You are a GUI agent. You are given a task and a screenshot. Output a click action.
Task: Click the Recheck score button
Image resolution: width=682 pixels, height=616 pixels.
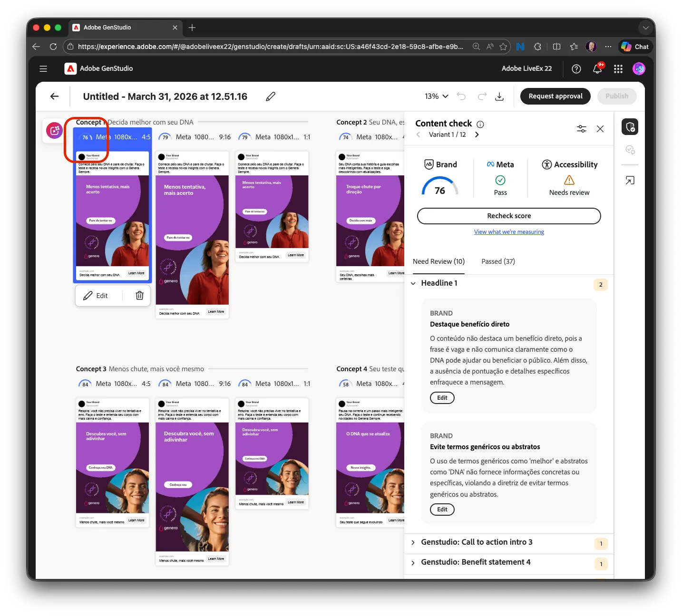[509, 216]
